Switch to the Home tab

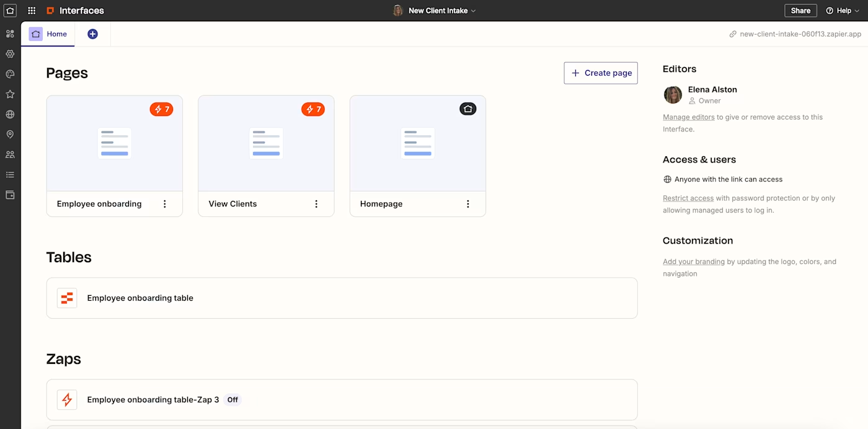click(48, 34)
